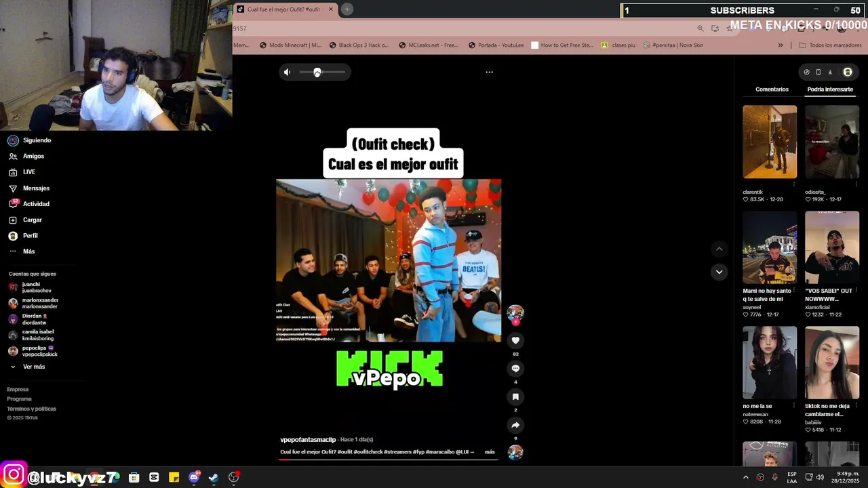Open nateewsan 'no me la se' thumbnail

tap(770, 363)
